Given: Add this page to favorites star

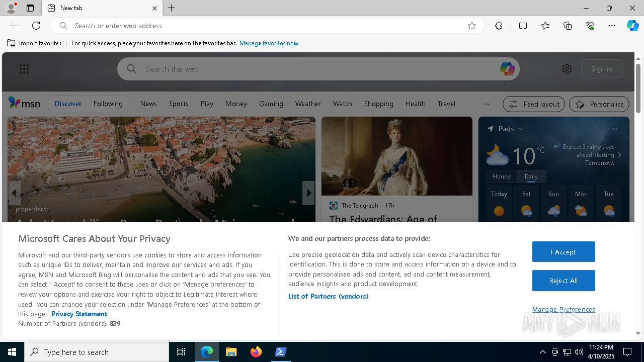Looking at the screenshot, I should (x=472, y=26).
